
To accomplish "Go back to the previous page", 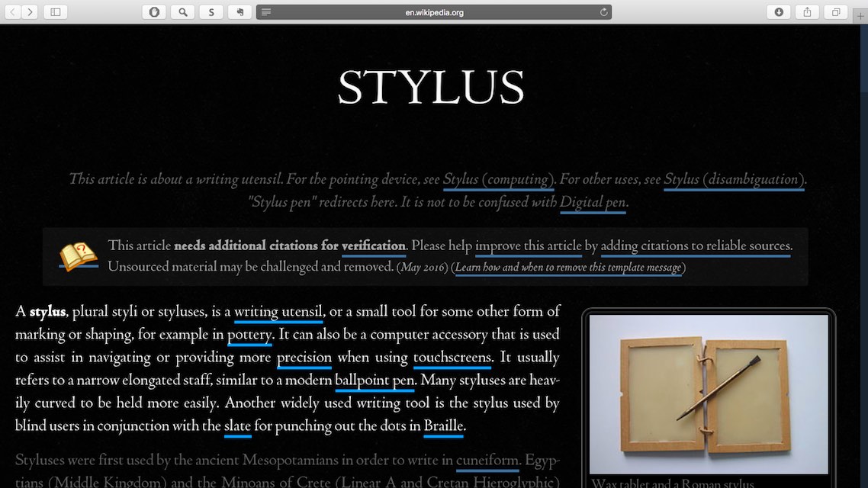I will click(x=13, y=12).
